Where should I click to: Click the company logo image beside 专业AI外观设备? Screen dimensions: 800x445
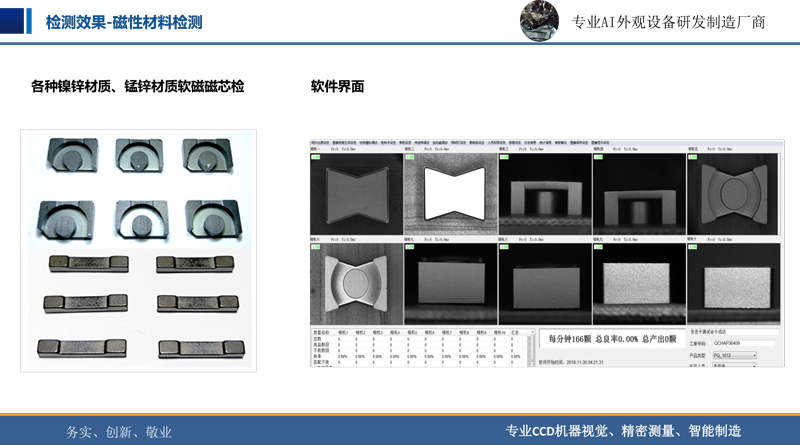click(x=539, y=20)
